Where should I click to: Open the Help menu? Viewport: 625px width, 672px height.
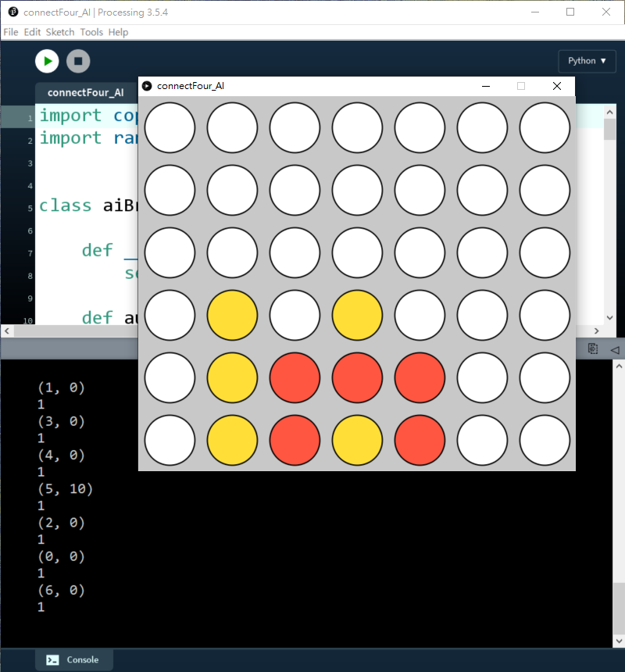[118, 32]
